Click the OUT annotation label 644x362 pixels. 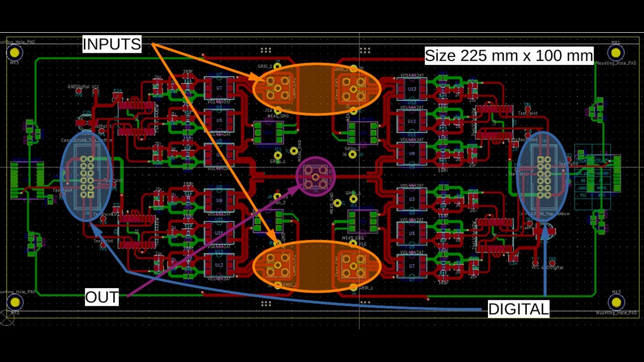(102, 297)
